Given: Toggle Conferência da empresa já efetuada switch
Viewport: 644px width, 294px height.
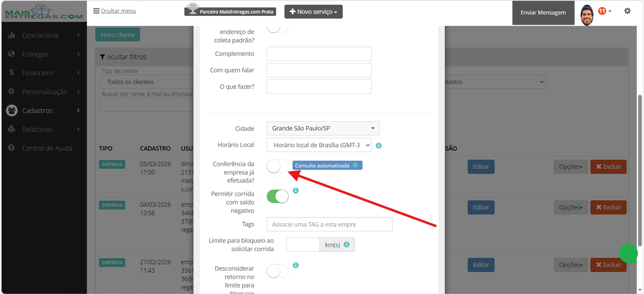Looking at the screenshot, I should 278,166.
